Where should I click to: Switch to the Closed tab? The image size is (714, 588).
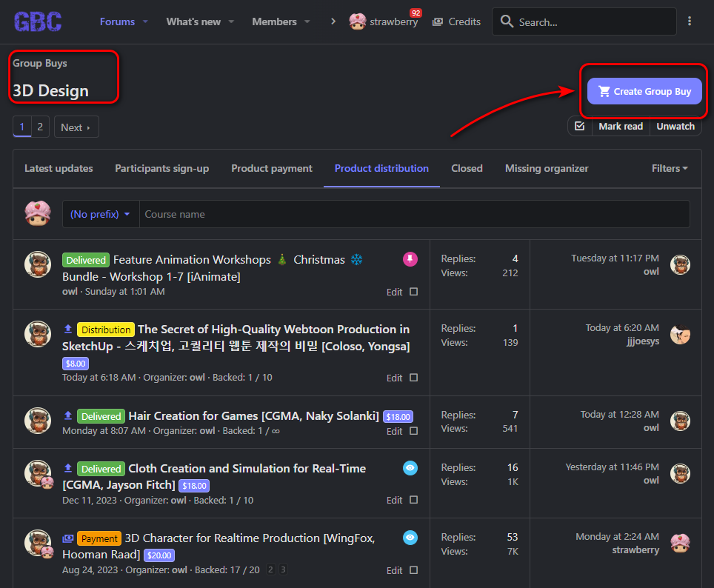467,168
